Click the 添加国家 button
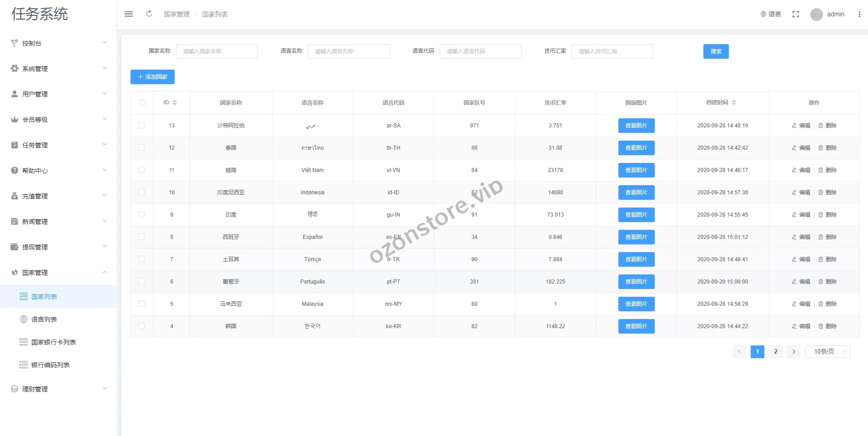The image size is (868, 436). tap(152, 77)
